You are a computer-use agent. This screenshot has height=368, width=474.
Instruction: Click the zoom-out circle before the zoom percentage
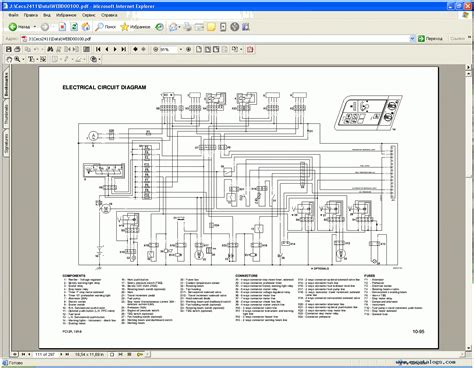point(155,49)
